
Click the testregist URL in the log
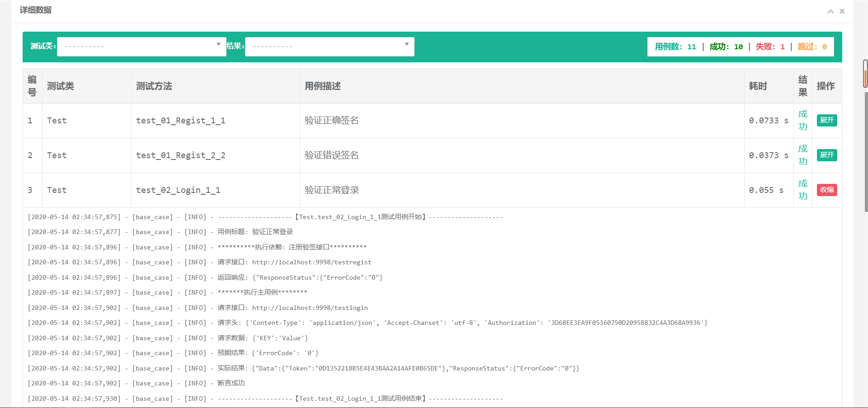pyautogui.click(x=312, y=262)
